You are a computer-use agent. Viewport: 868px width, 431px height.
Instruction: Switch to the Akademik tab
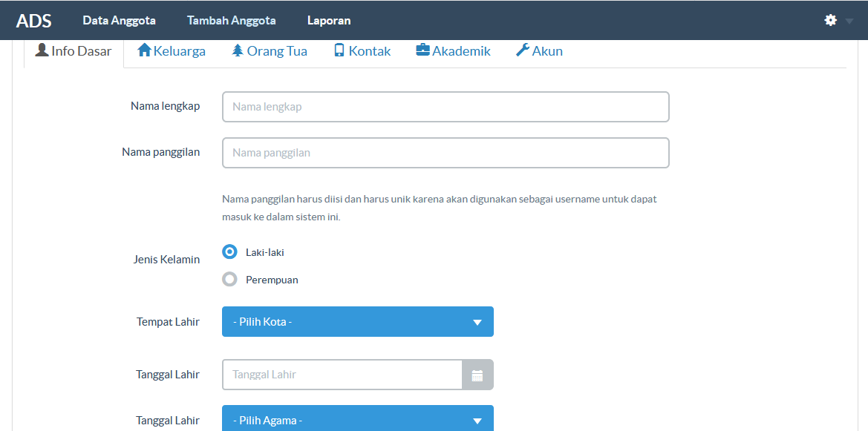coord(453,50)
